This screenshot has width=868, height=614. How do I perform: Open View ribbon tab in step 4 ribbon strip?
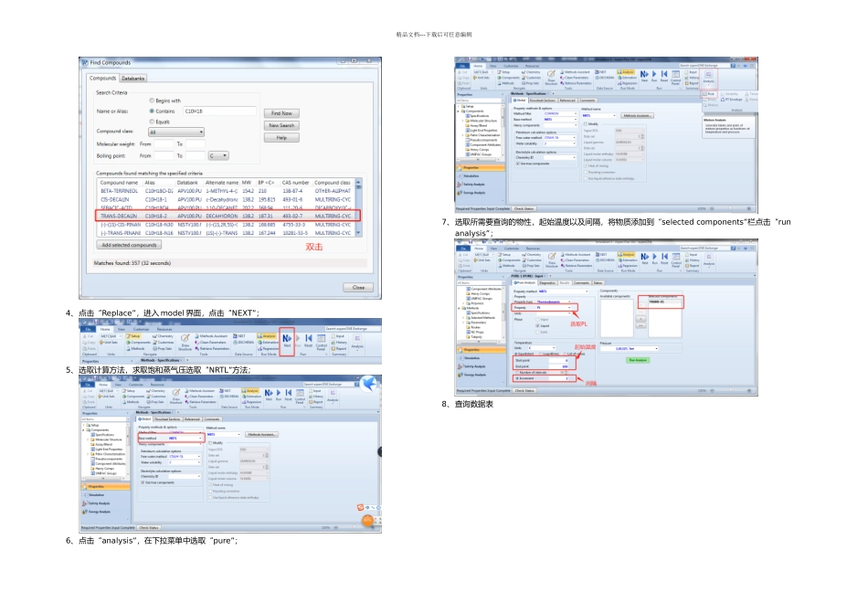[122, 330]
